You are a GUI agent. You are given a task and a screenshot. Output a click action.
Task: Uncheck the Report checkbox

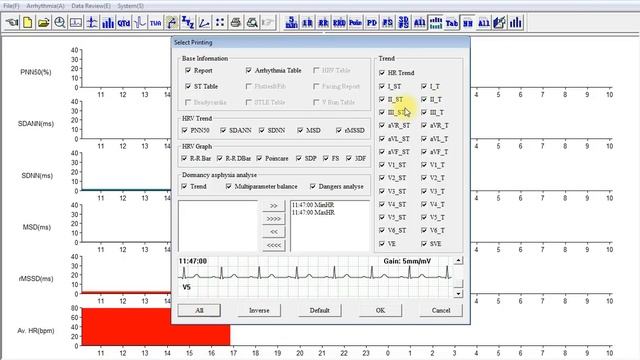click(x=188, y=70)
